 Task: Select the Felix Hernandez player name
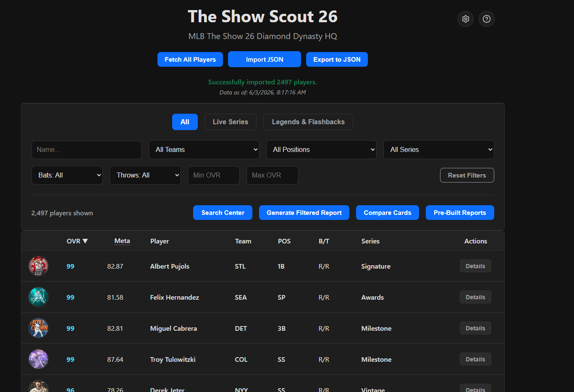[x=175, y=297]
